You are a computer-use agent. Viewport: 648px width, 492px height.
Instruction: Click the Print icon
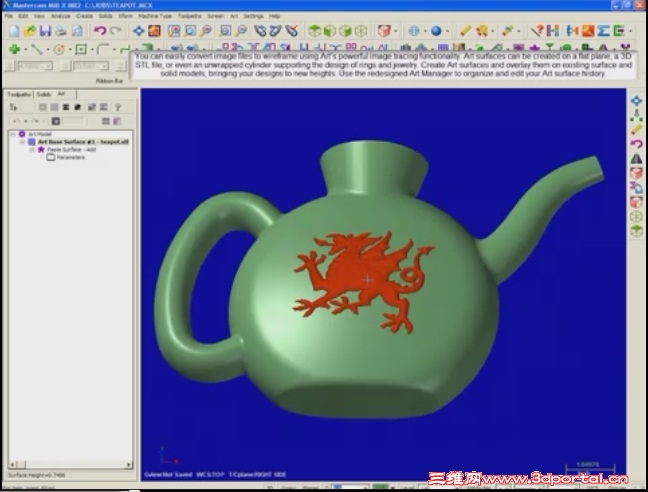(x=61, y=31)
